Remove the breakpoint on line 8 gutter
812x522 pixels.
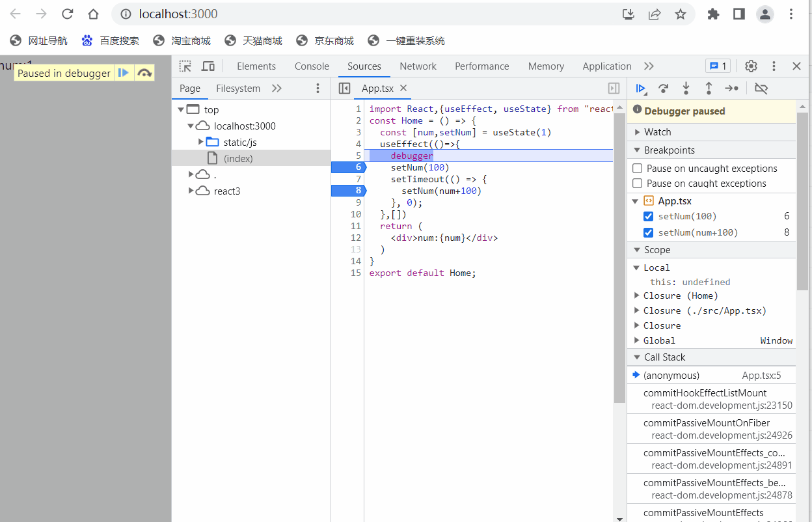click(x=349, y=191)
